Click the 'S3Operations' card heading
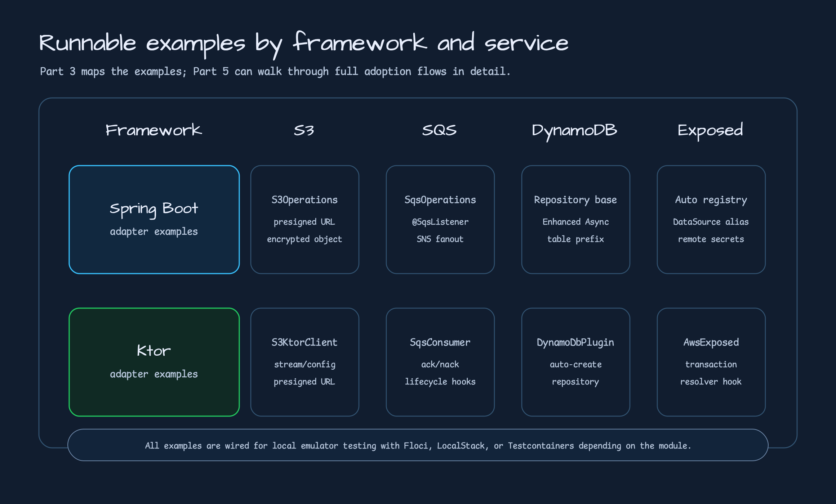 click(x=304, y=200)
